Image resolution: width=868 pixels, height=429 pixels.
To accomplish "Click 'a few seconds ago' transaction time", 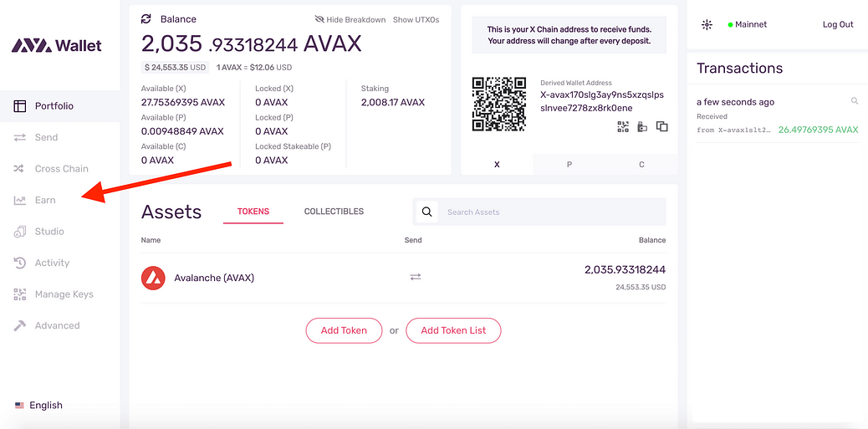I will coord(735,102).
